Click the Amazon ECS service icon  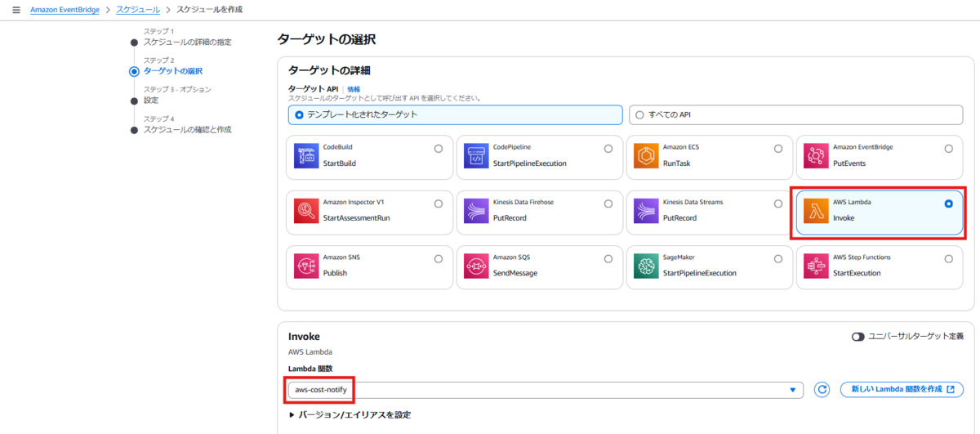click(647, 156)
